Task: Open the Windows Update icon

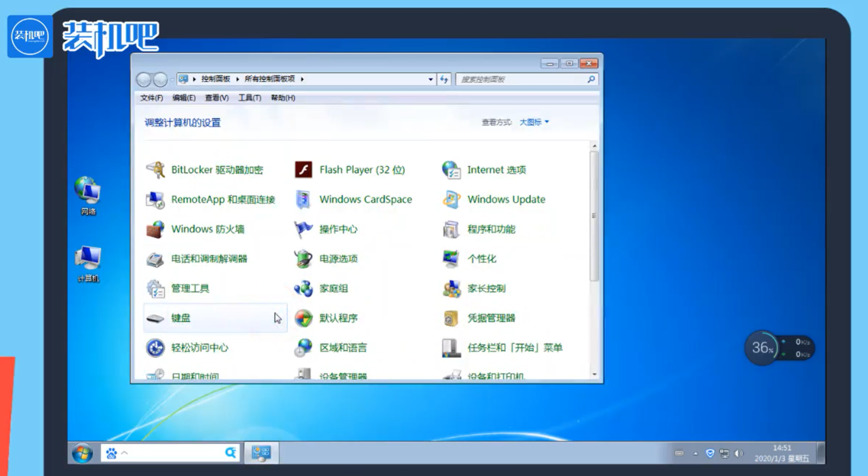Action: click(452, 199)
